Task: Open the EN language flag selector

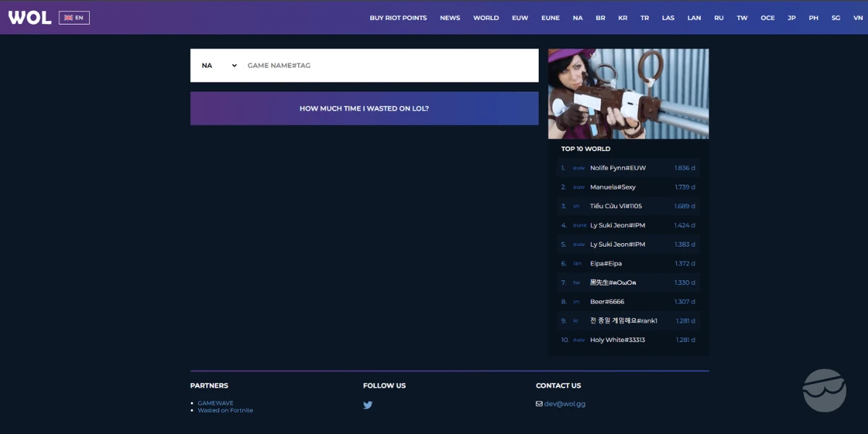Action: 74,17
